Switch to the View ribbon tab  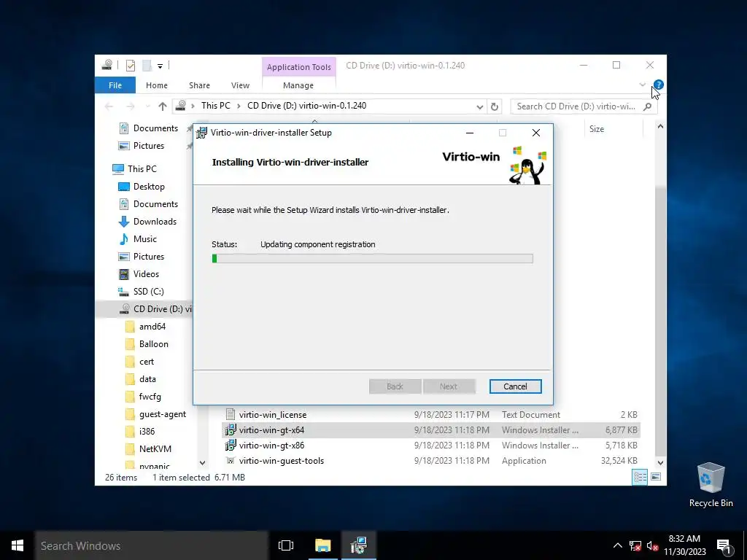[x=240, y=85]
